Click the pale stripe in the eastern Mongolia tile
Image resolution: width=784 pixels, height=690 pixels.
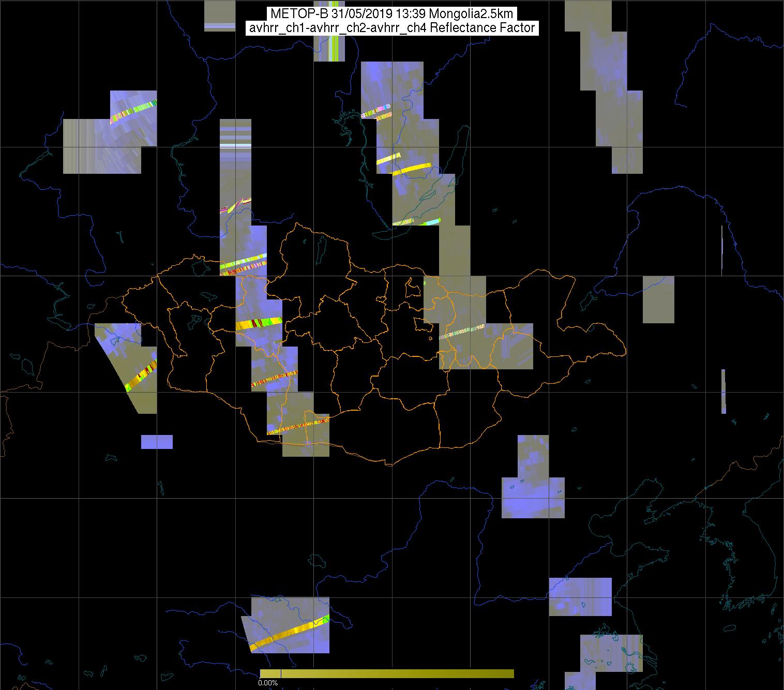point(462,332)
